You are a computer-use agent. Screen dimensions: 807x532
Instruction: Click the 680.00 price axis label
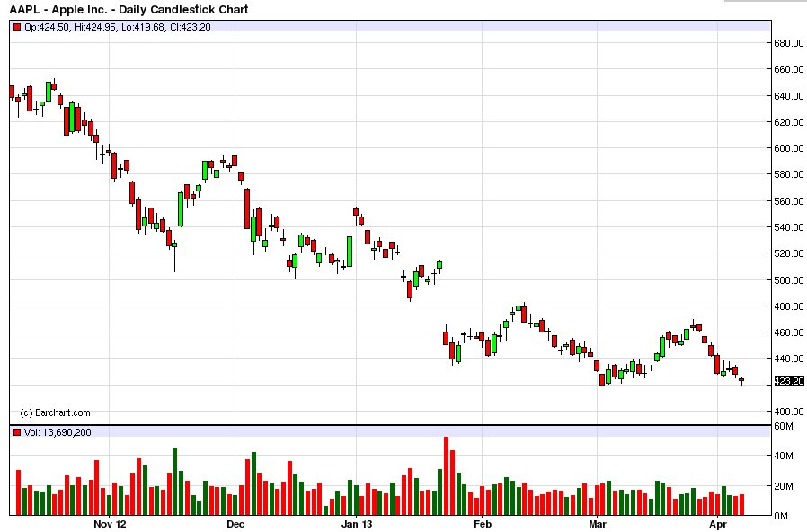[x=788, y=43]
